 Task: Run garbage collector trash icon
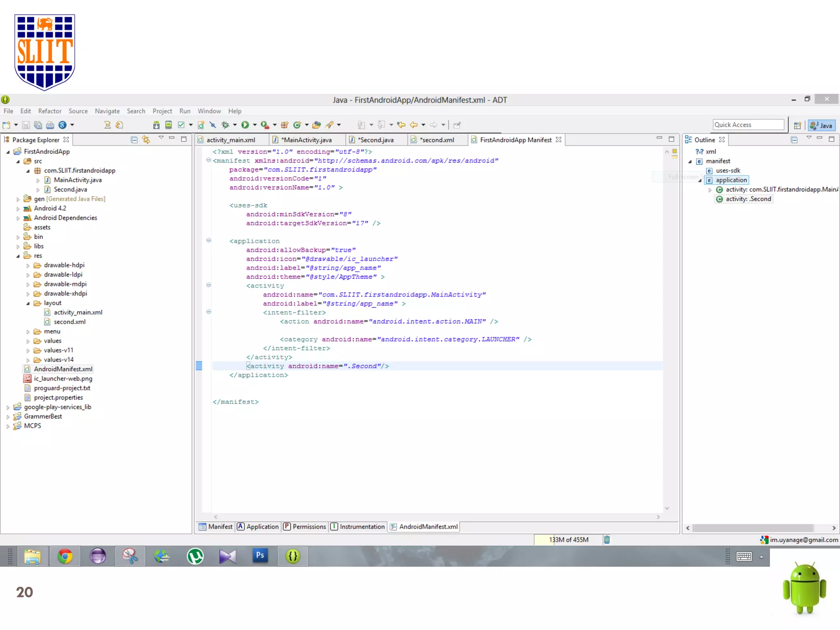pyautogui.click(x=607, y=540)
